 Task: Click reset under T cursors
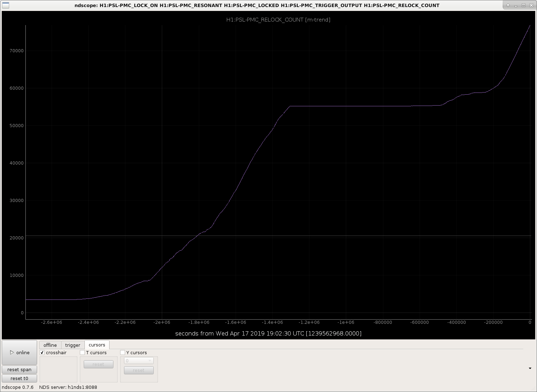[98, 364]
